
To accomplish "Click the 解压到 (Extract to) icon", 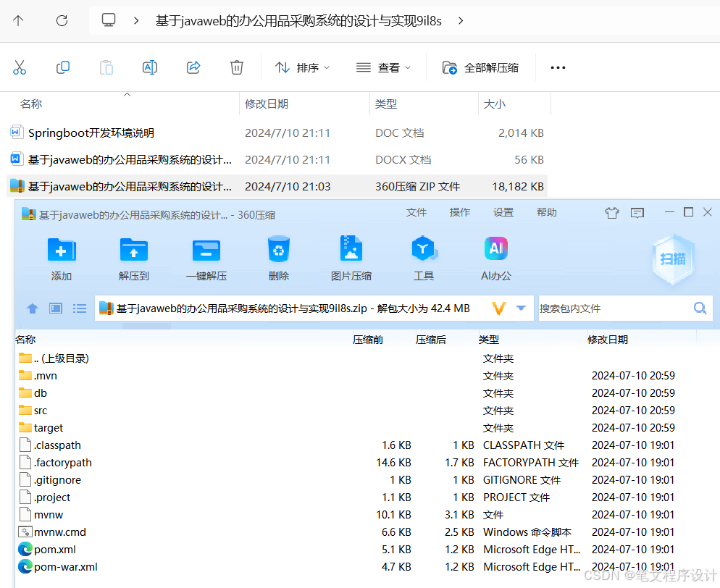I will (x=133, y=257).
